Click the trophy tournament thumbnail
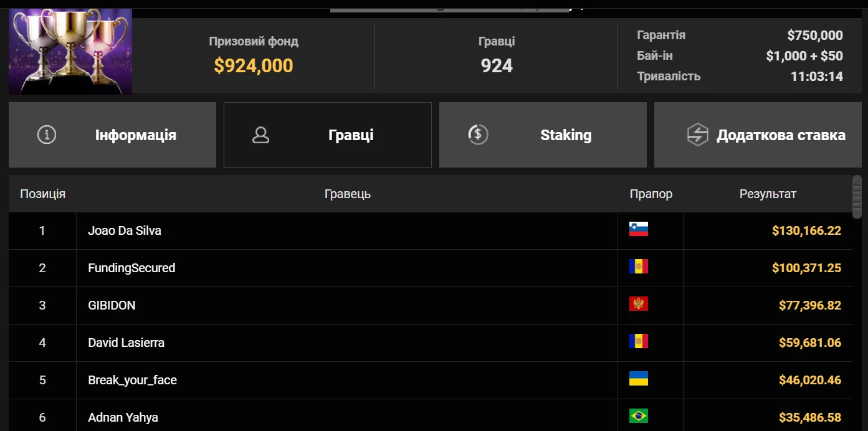Screen dimensions: 868x431 70,52
